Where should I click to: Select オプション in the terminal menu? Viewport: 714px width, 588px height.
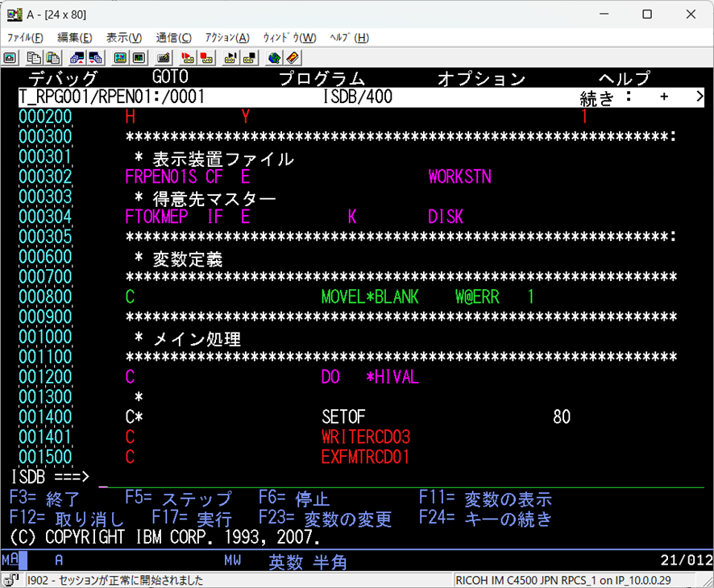(481, 79)
